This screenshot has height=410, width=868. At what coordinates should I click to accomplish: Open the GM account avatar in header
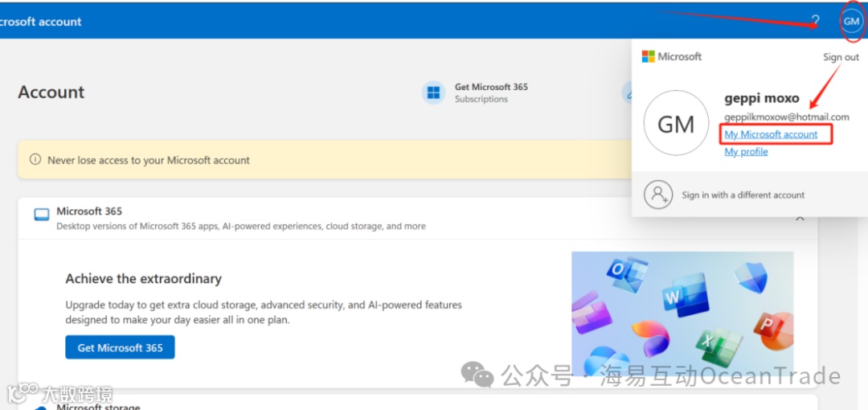pos(851,21)
